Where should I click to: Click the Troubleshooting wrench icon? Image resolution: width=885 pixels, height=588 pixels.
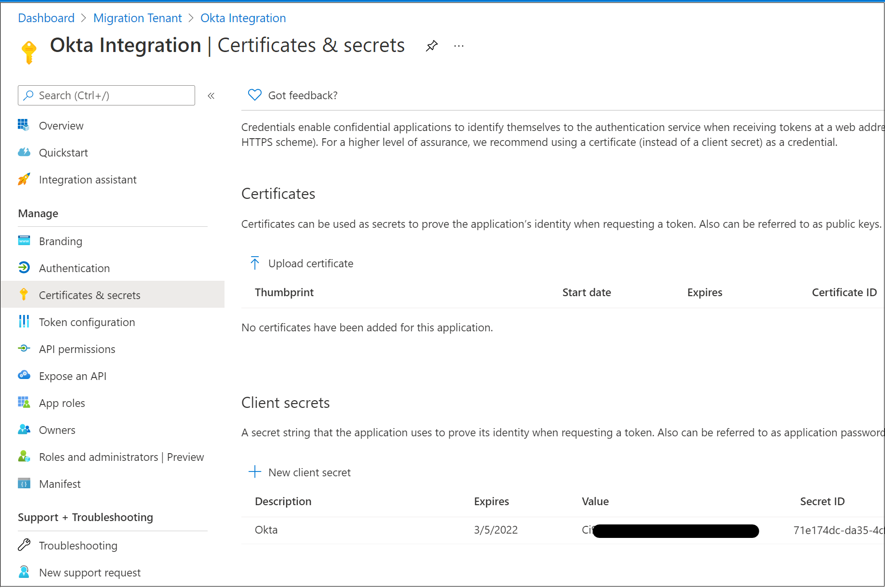(x=24, y=545)
